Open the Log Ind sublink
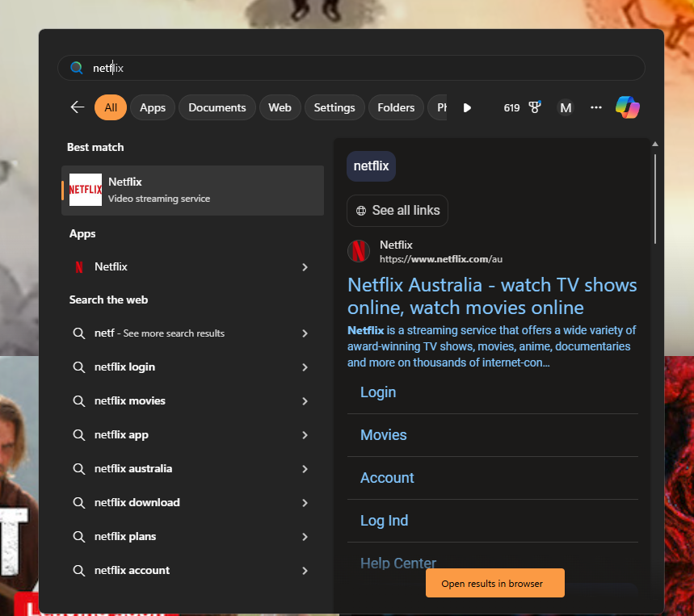 385,521
